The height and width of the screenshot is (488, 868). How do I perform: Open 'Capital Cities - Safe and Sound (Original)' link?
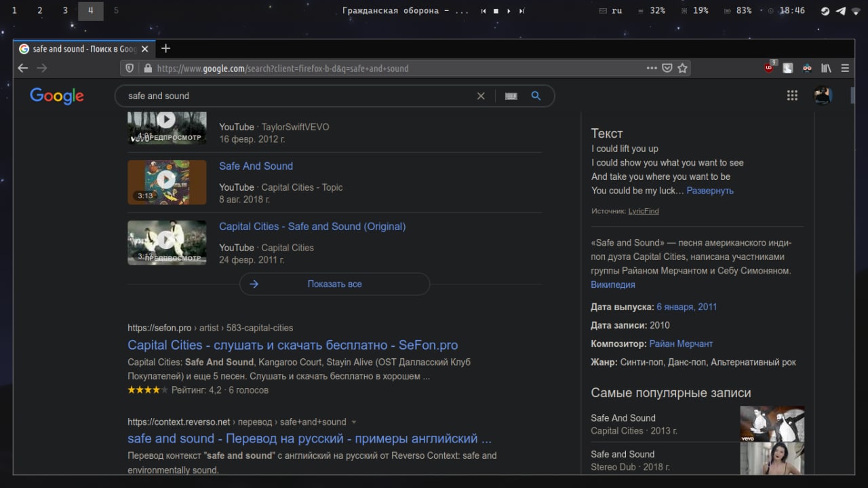[312, 227]
